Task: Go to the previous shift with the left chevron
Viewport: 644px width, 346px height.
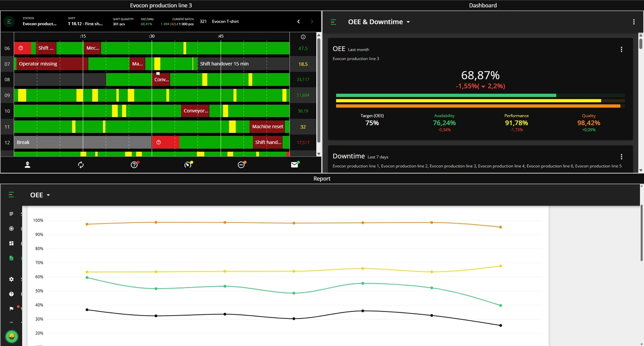Action: click(x=299, y=22)
